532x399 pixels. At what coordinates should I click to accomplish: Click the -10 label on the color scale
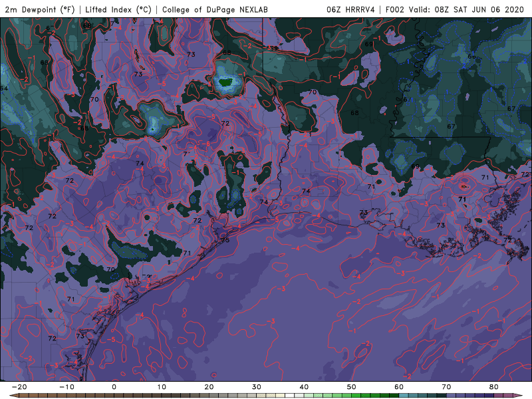(66, 387)
